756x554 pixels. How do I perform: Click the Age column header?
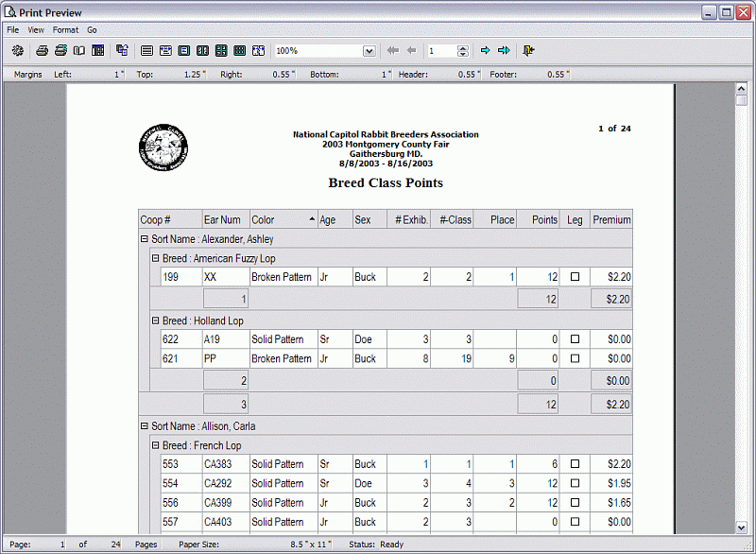click(x=335, y=220)
